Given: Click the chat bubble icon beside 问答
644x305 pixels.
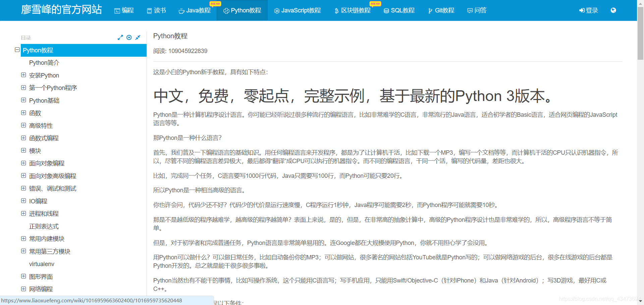Looking at the screenshot, I should click(x=470, y=10).
